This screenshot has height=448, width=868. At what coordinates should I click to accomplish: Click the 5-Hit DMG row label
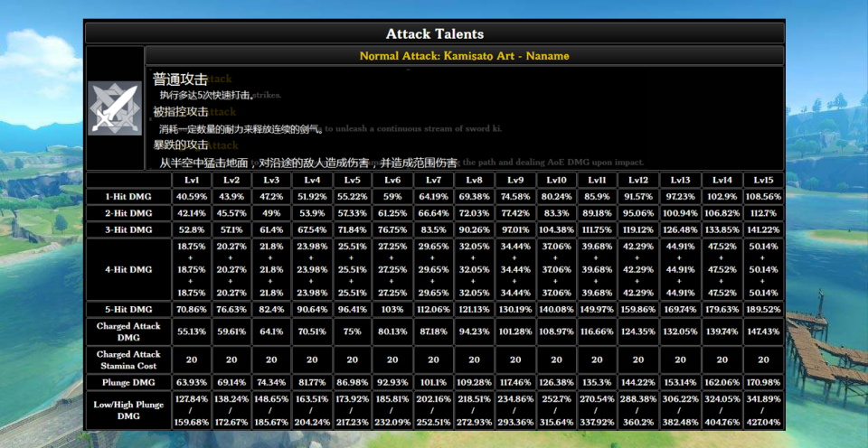point(128,309)
